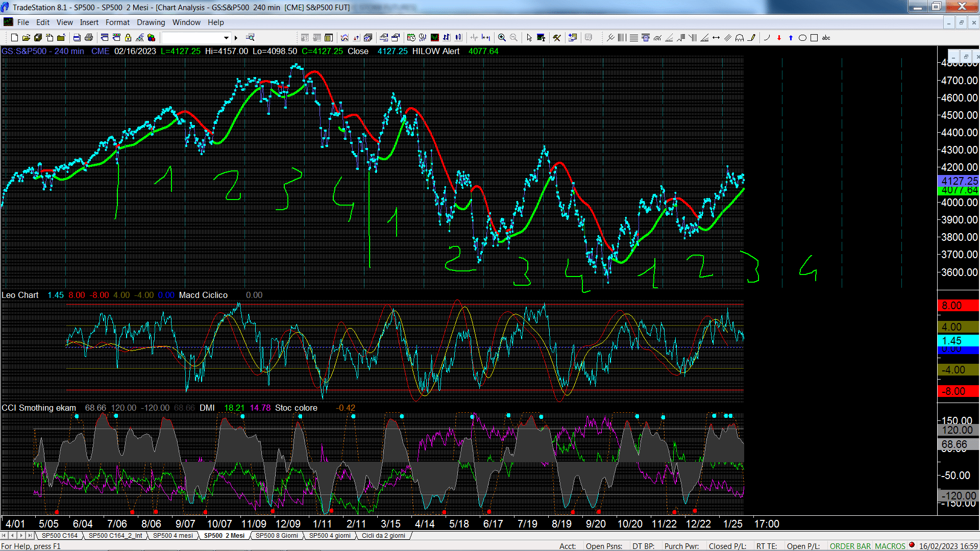Open the View menu

coord(65,22)
